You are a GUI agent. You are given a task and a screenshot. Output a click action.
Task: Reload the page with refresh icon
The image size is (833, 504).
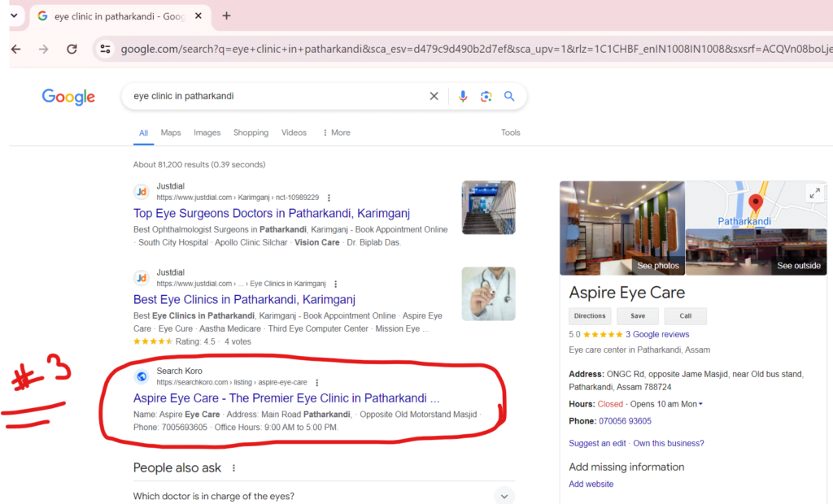click(72, 49)
